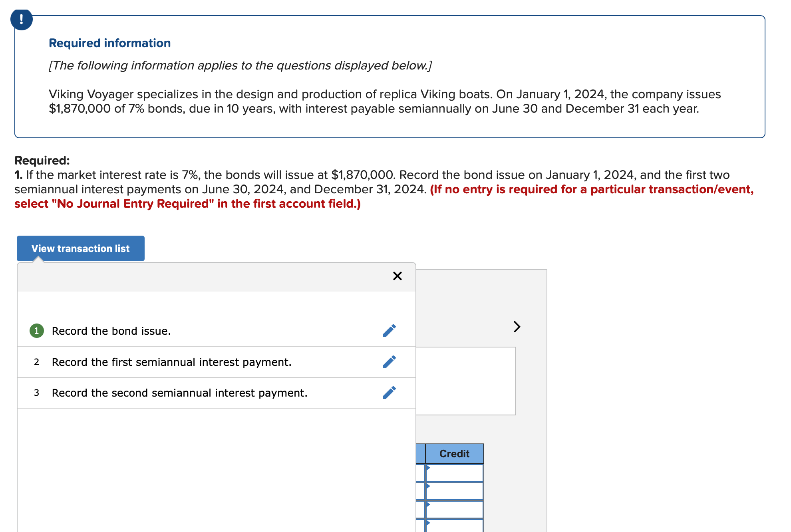Edit the bond issue entry pencil
Screen dimensions: 791x532
pos(389,331)
